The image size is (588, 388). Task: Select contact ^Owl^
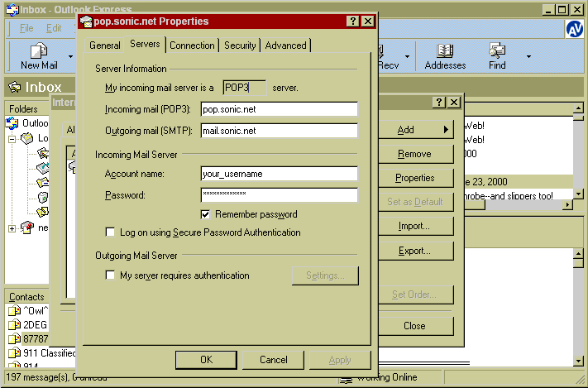point(29,311)
